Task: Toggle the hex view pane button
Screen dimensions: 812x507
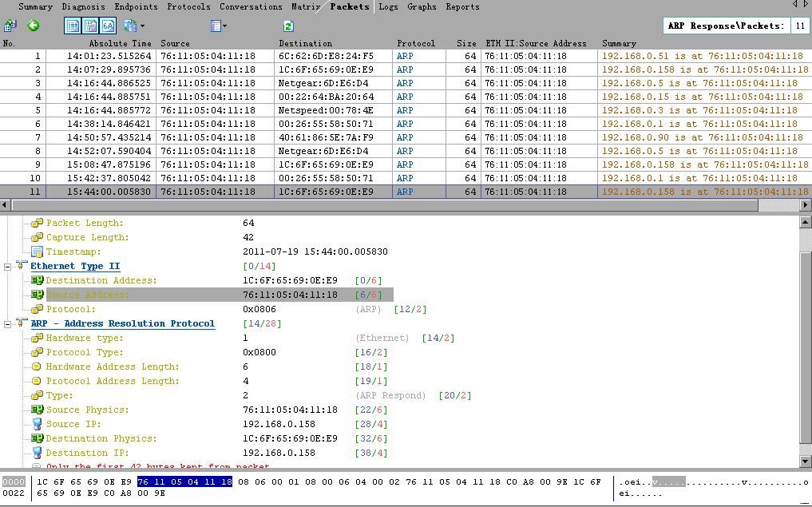Action: coord(107,26)
